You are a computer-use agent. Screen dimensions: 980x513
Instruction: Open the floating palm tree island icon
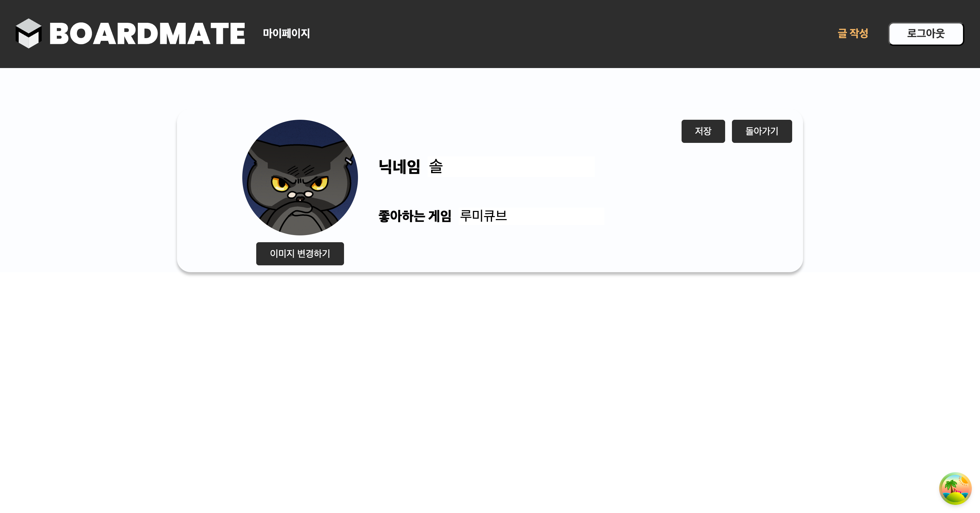tap(955, 488)
